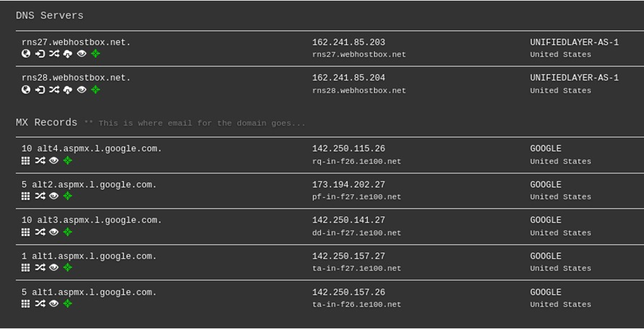Click the globe icon under rns27.webhostbox.net

tap(26, 54)
